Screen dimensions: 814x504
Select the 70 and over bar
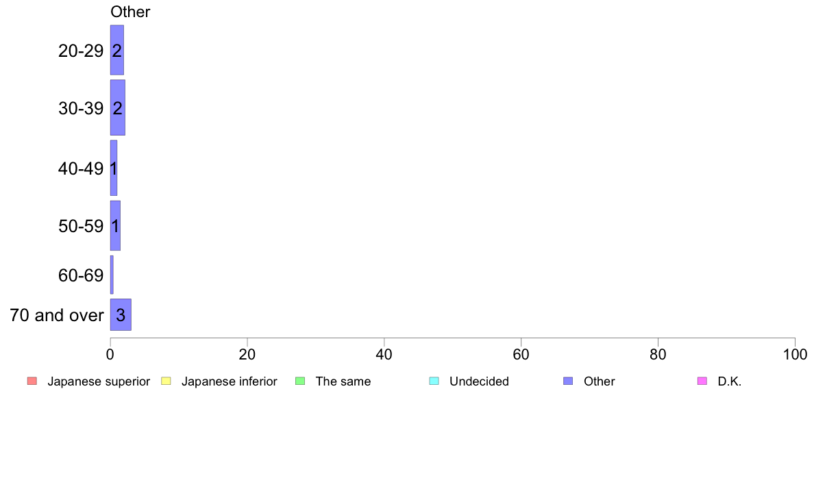pos(121,314)
